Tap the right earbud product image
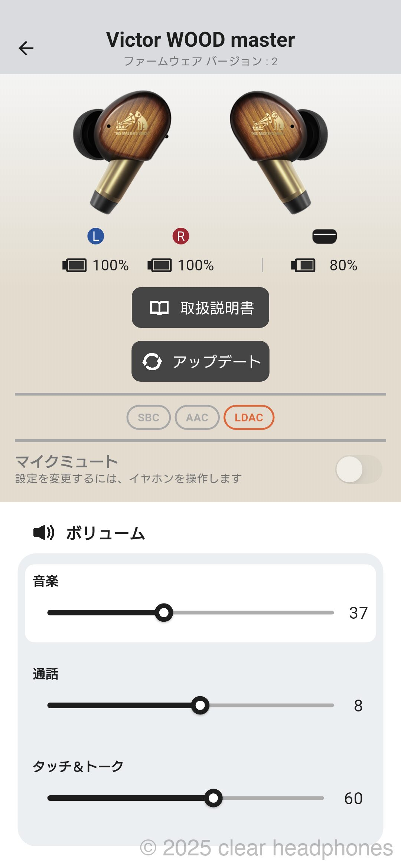 pos(278,148)
